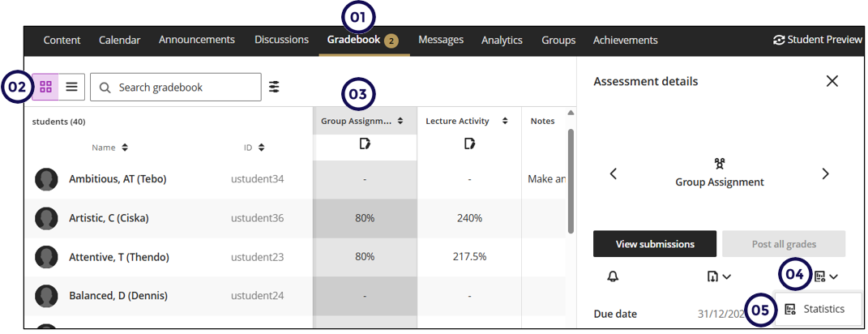Image resolution: width=868 pixels, height=334 pixels.
Task: Click the gradebook vertical scrollbar
Action: pos(571,181)
